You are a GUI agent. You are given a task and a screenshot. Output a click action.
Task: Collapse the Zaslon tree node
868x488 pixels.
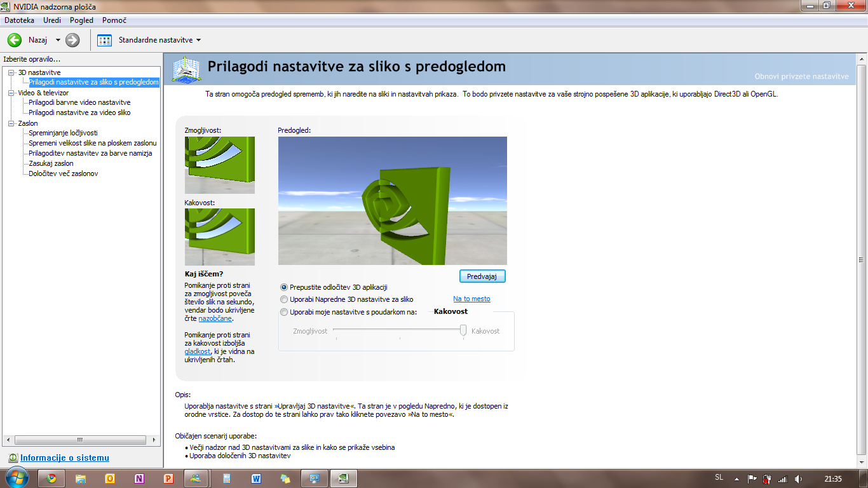click(x=11, y=123)
